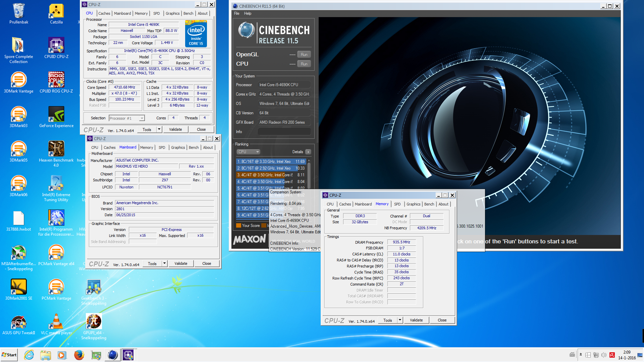Image resolution: width=644 pixels, height=362 pixels.
Task: Click the Tools button in Mainboard CPU-Z window
Action: [152, 263]
